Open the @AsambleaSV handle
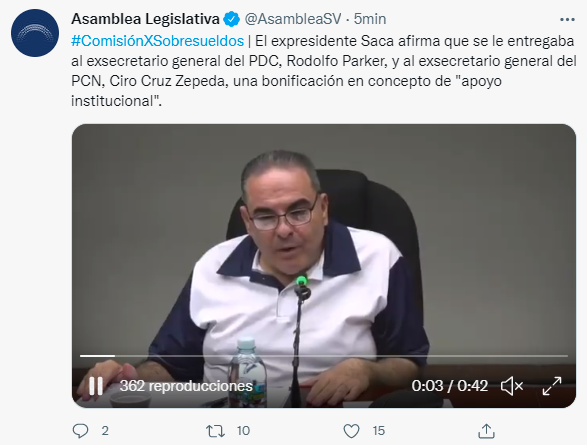The height and width of the screenshot is (445, 587). 293,19
